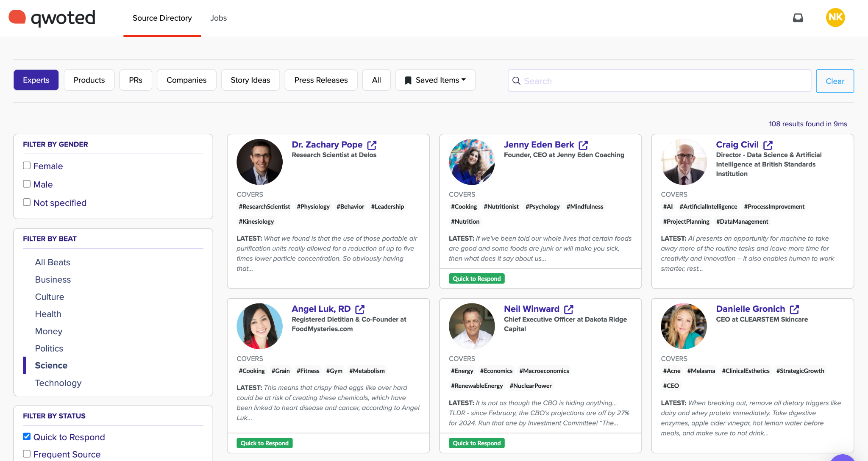Viewport: 868px width, 461px height.
Task: Select the Experts category
Action: point(36,80)
